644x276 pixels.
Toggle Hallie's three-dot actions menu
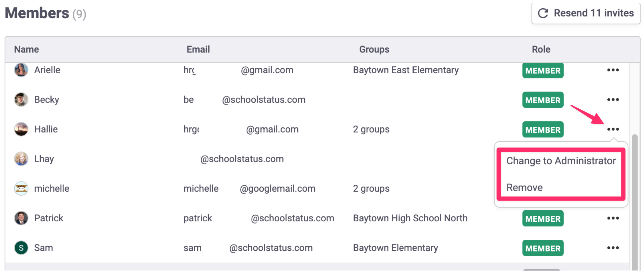[x=613, y=129]
